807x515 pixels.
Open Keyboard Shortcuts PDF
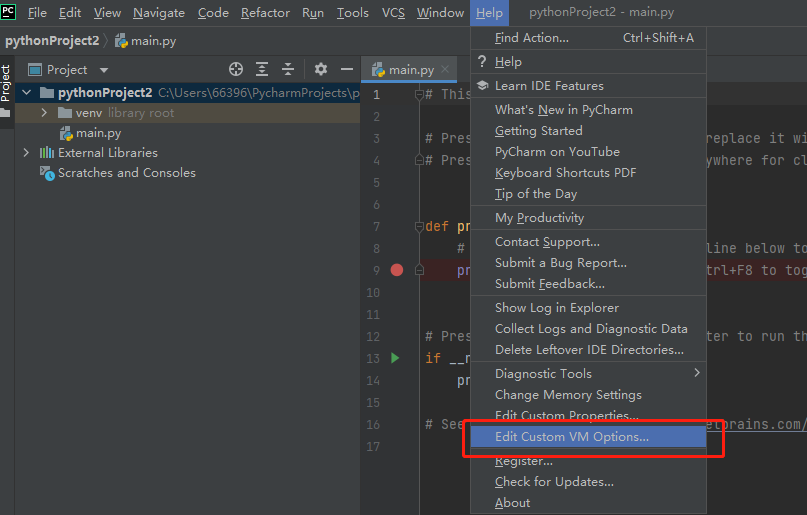[588, 173]
